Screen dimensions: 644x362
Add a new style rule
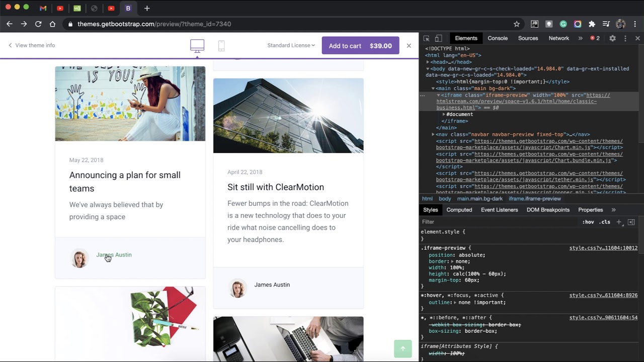619,222
